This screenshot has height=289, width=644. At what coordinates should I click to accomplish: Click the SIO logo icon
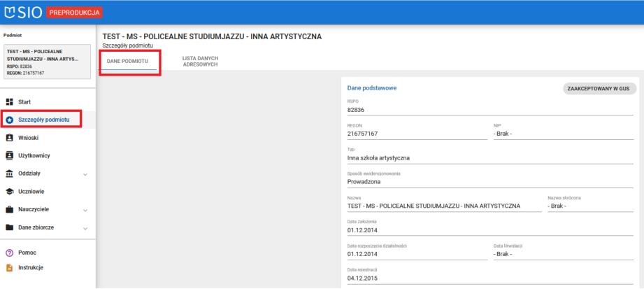pyautogui.click(x=10, y=12)
